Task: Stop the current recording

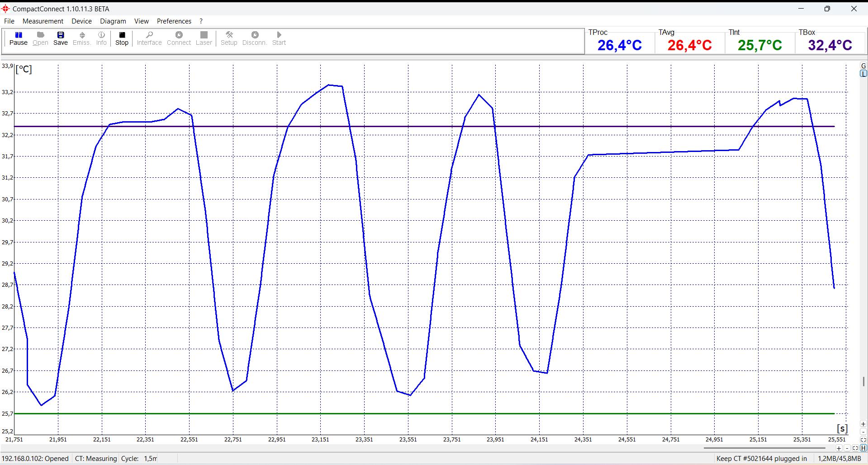Action: click(122, 38)
